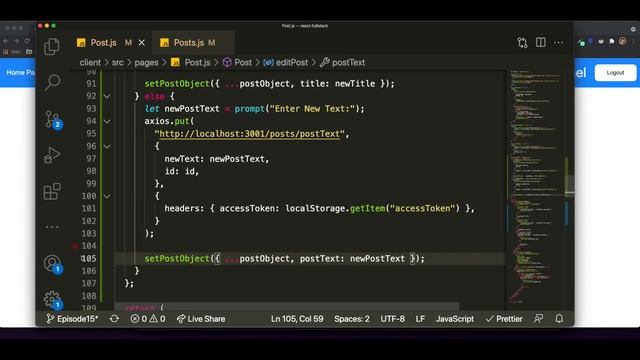Select pages in the breadcrumb
Image resolution: width=640 pixels, height=360 pixels.
146,62
